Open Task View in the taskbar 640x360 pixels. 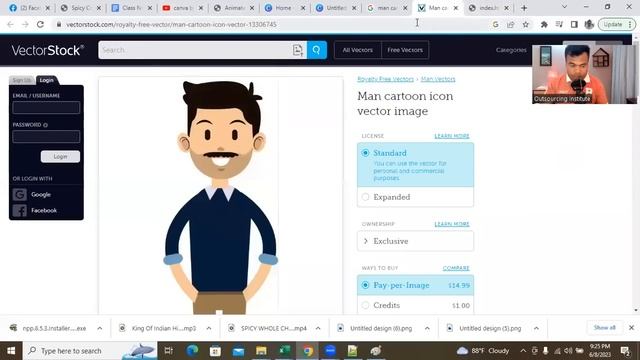168,351
